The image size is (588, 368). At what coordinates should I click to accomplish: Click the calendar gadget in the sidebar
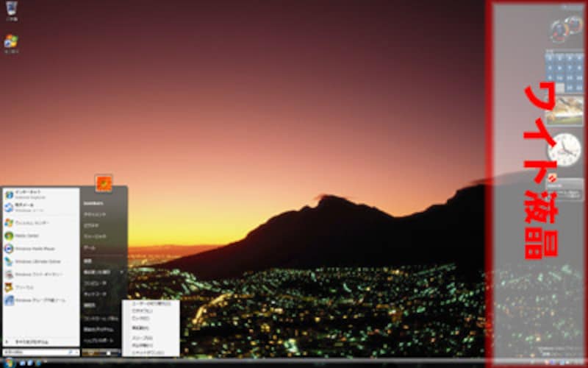(x=564, y=72)
